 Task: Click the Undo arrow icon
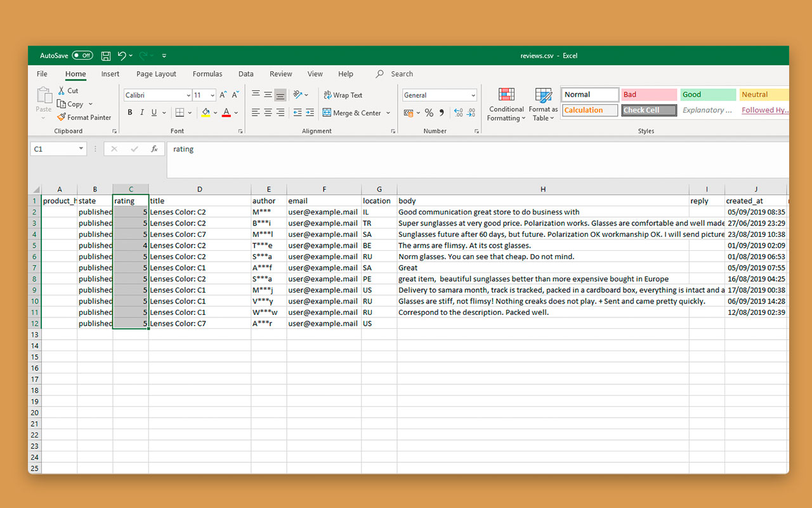tap(122, 56)
